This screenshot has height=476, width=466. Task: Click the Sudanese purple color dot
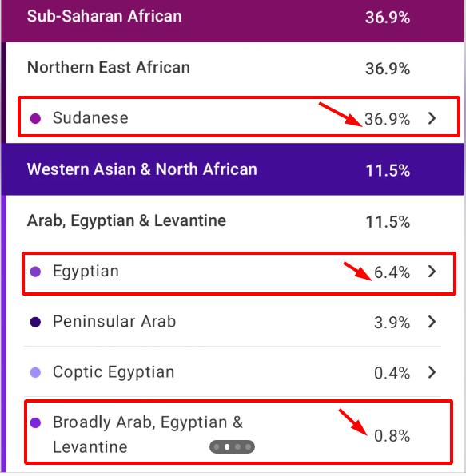point(35,118)
